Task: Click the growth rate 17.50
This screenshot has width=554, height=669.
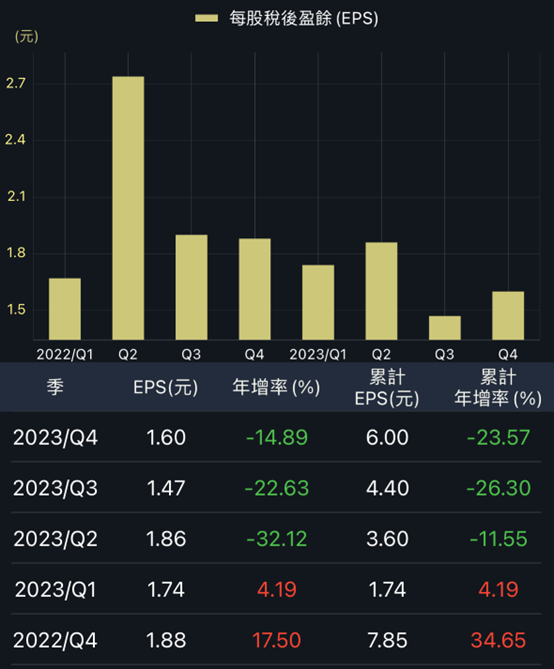Action: pyautogui.click(x=277, y=641)
